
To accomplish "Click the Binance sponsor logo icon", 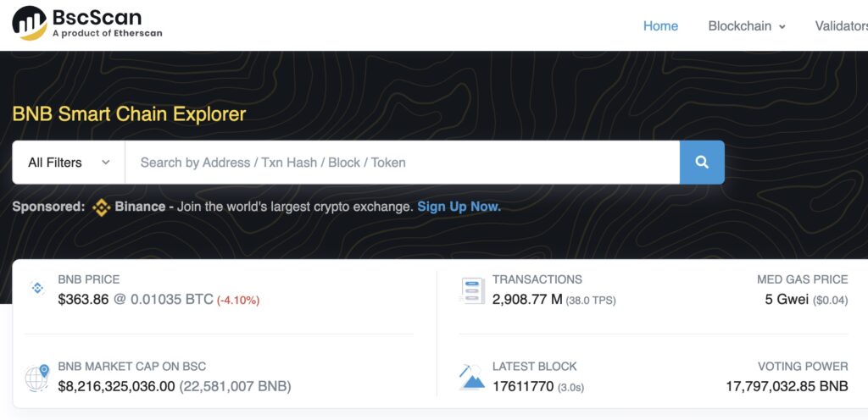I will click(102, 207).
